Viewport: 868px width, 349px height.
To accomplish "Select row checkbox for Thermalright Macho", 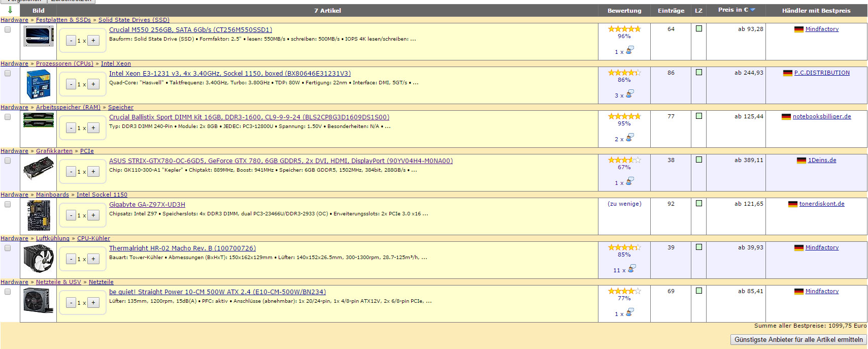I will point(8,248).
